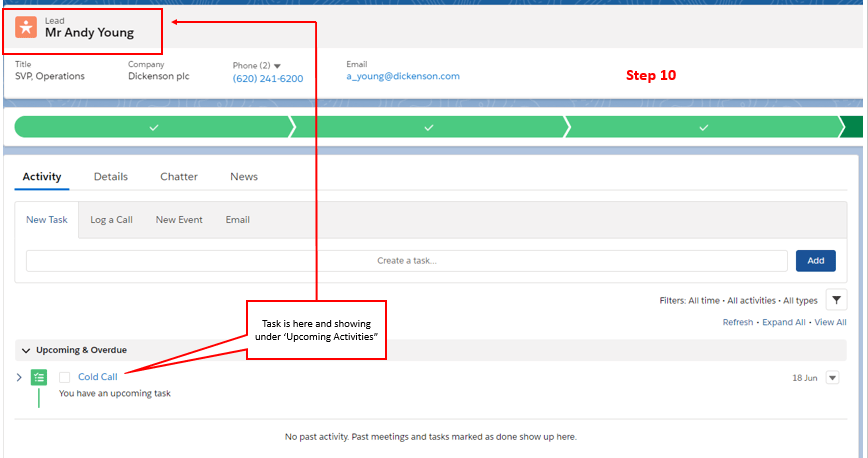Select the Log a Call tab

click(x=111, y=220)
